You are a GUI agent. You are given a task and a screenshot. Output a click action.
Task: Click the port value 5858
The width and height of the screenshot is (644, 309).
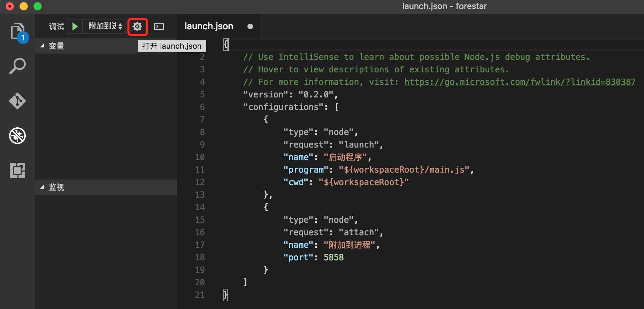coord(333,257)
